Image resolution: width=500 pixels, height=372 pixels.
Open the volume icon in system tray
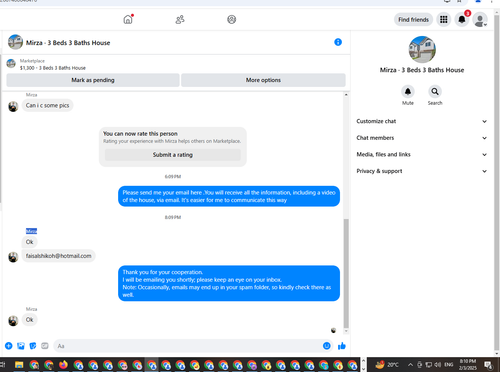tap(438, 365)
